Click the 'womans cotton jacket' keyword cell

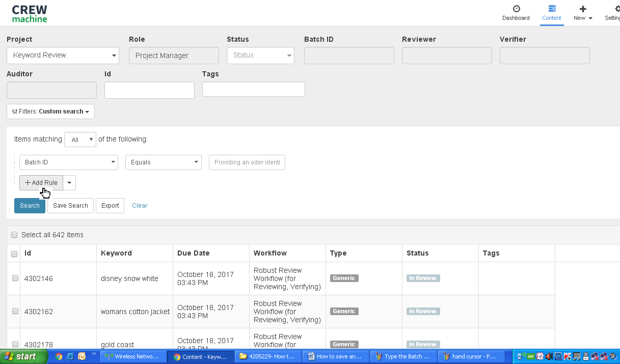tap(135, 312)
